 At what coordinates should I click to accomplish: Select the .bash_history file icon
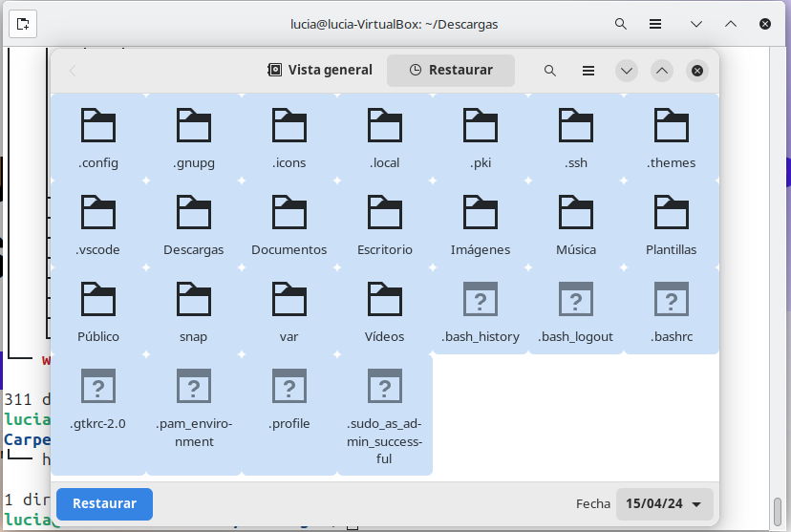point(481,299)
